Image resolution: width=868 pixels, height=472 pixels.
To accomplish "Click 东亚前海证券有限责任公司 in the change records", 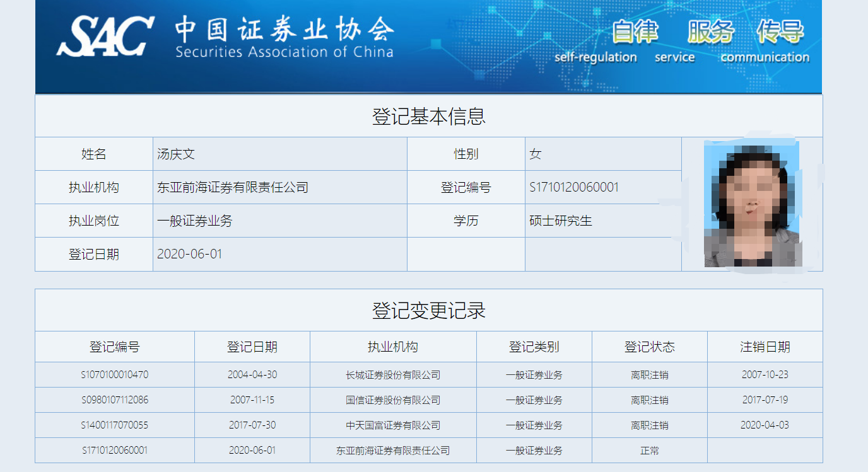I will [393, 451].
